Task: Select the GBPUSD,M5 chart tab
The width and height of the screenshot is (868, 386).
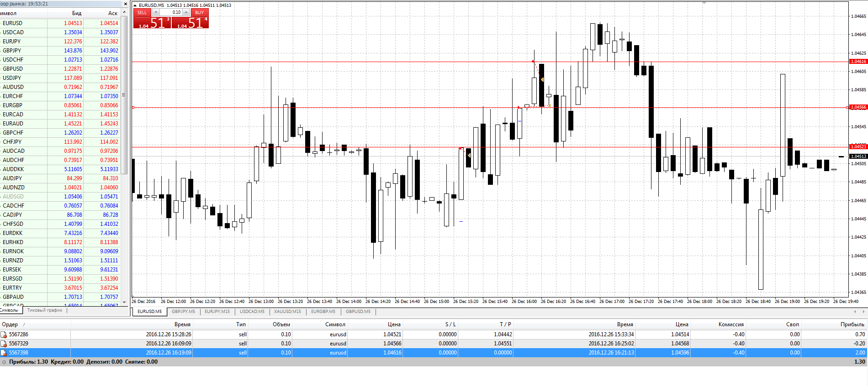Action: click(x=358, y=312)
